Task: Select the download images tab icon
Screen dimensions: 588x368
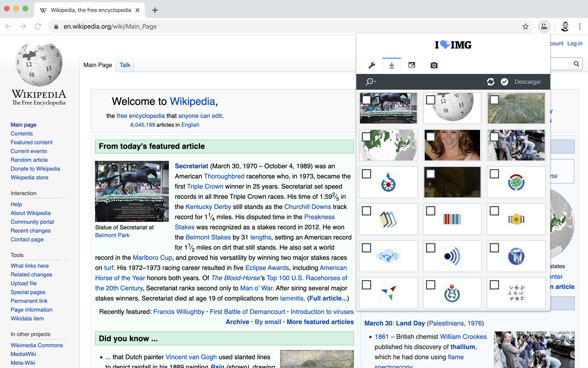Action: coord(391,66)
